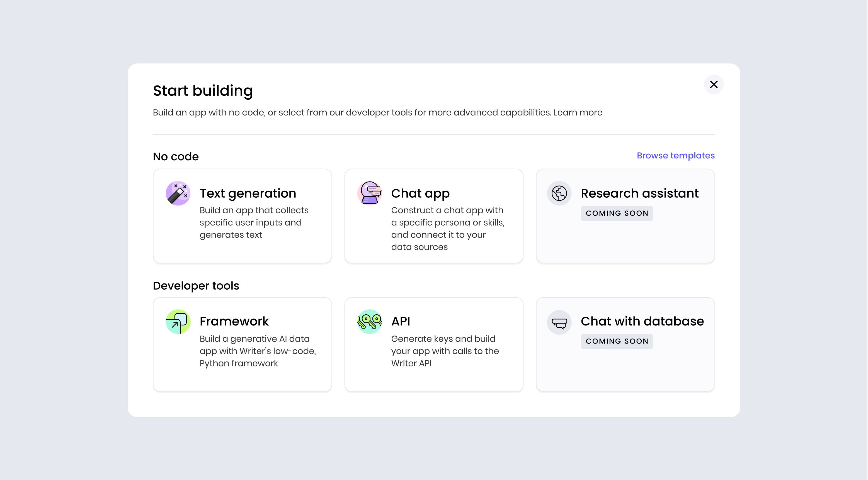Click Coming Soon badge under Research assistant
This screenshot has height=480, width=868.
point(617,213)
